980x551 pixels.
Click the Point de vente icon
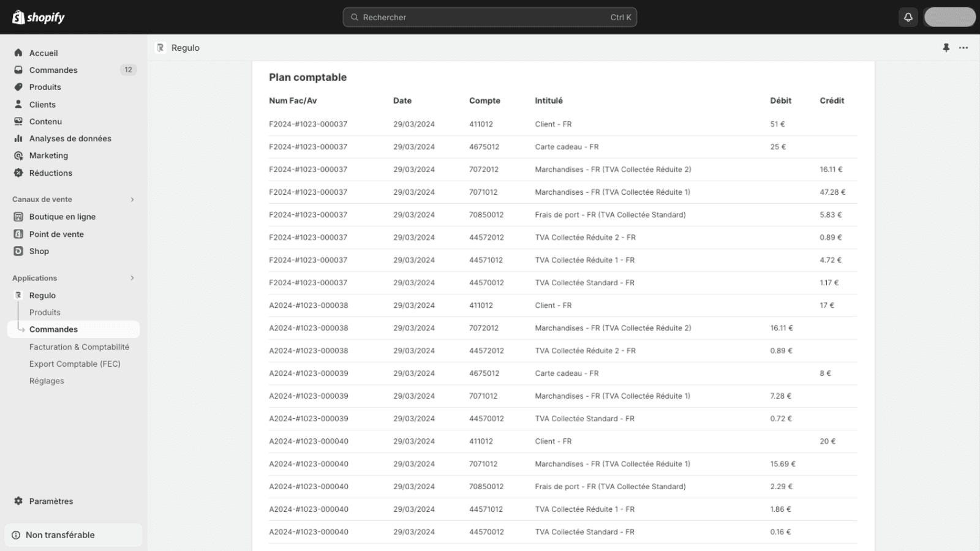point(18,234)
